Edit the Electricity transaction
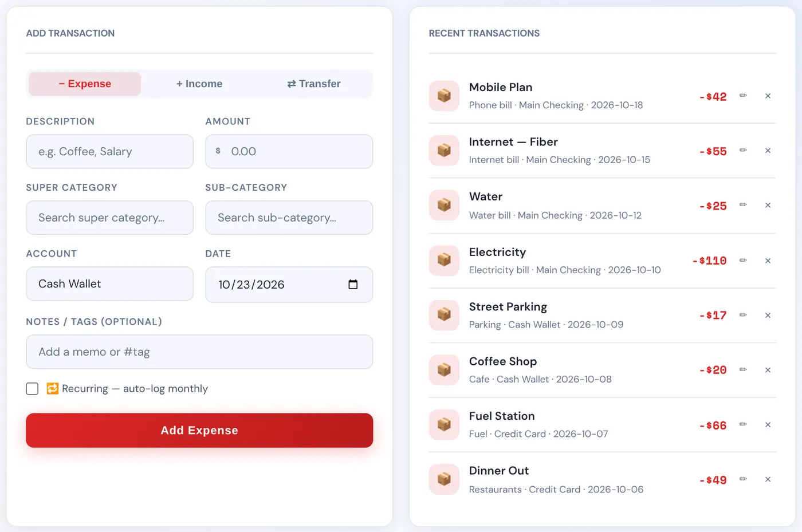 [x=743, y=261]
